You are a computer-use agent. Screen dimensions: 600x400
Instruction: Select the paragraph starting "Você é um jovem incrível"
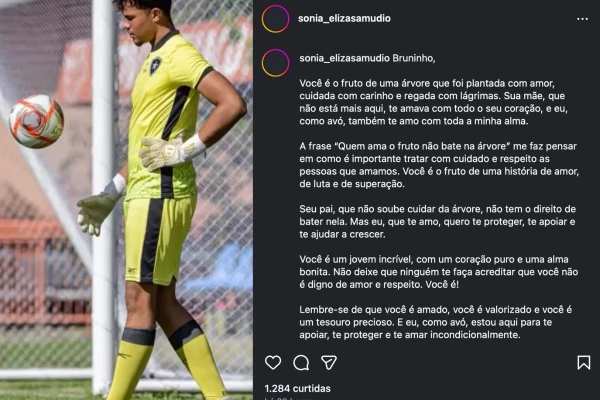439,272
